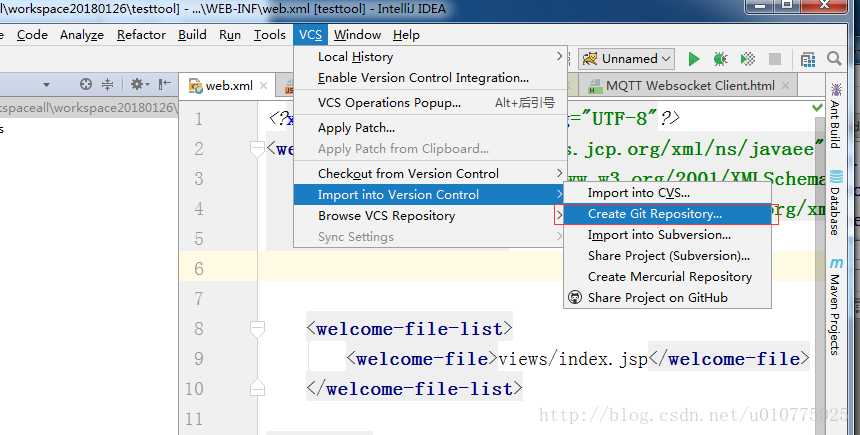The height and width of the screenshot is (435, 860).
Task: Click the views/index.jsp text on line 9
Action: pos(573,359)
